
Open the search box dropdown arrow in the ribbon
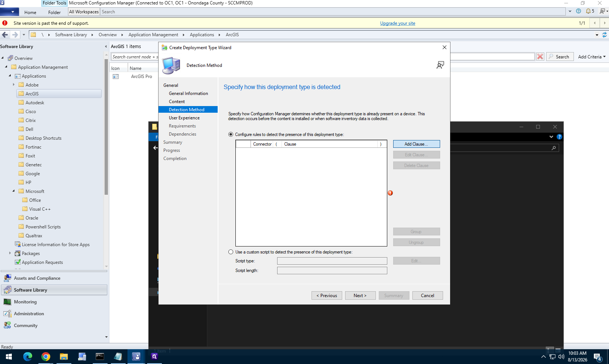[x=569, y=11]
